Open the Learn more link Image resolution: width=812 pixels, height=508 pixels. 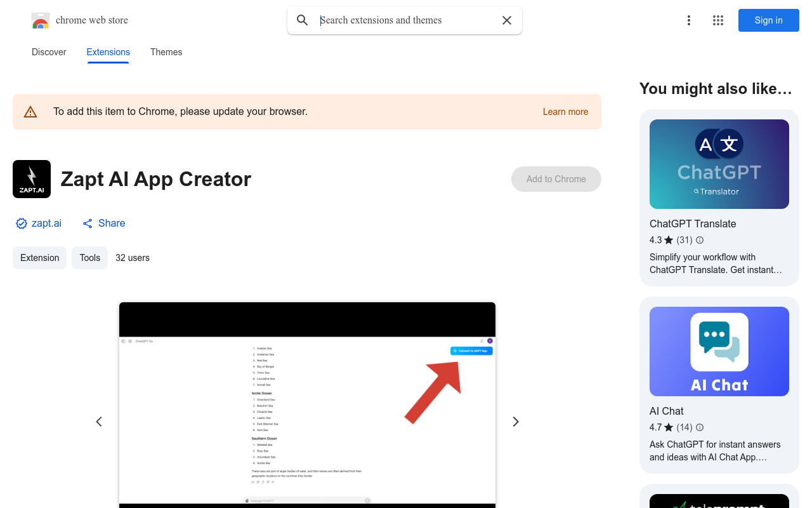(x=565, y=112)
